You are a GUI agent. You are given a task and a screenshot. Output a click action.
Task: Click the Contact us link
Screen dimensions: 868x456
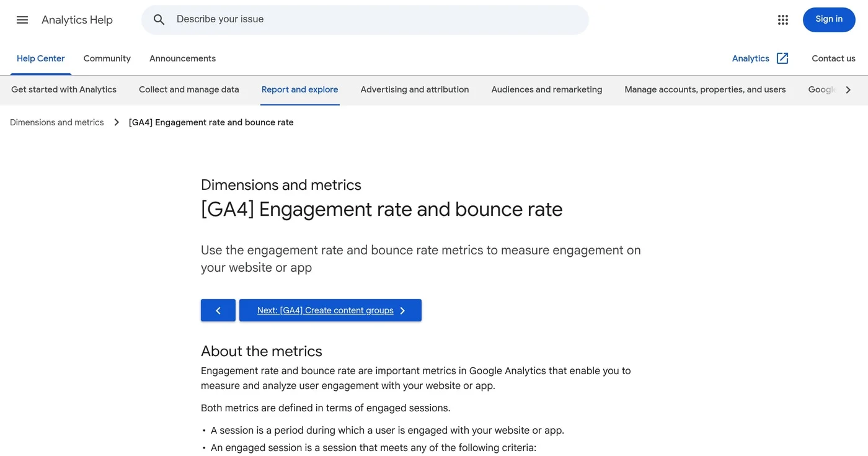point(833,58)
